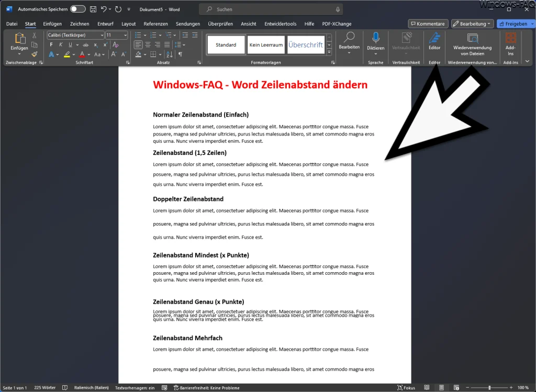The image size is (536, 392).
Task: Open Wiederverwendung von Dateien
Action: point(473,44)
